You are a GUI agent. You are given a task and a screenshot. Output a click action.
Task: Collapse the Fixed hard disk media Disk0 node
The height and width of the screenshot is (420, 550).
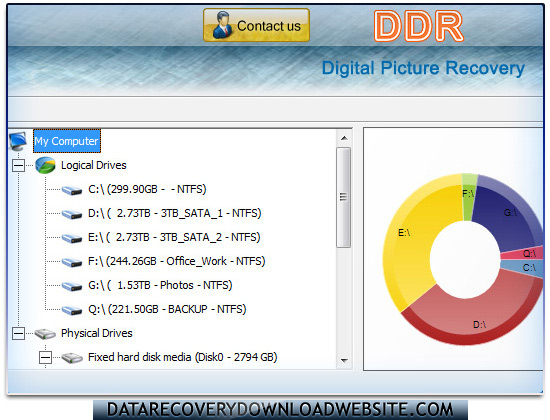pyautogui.click(x=45, y=358)
